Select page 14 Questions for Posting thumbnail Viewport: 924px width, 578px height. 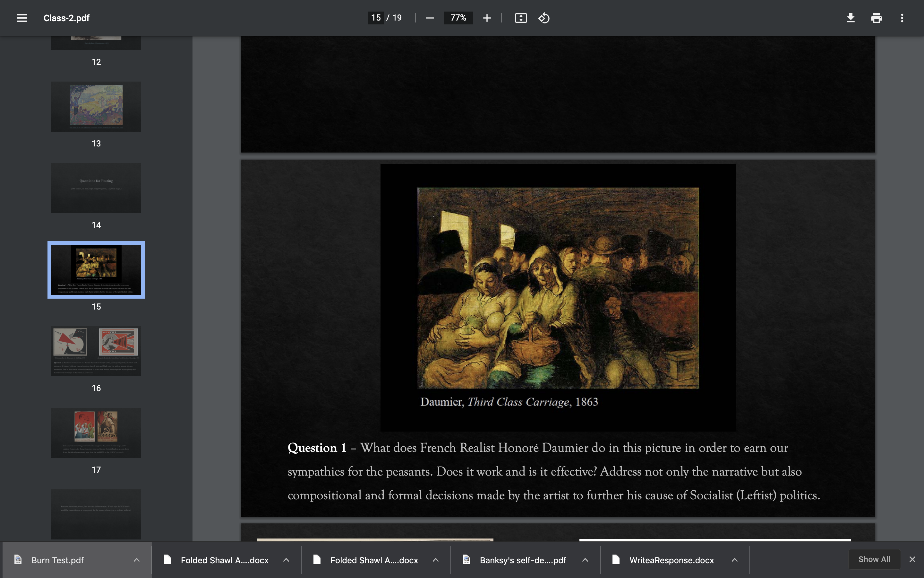(x=96, y=188)
